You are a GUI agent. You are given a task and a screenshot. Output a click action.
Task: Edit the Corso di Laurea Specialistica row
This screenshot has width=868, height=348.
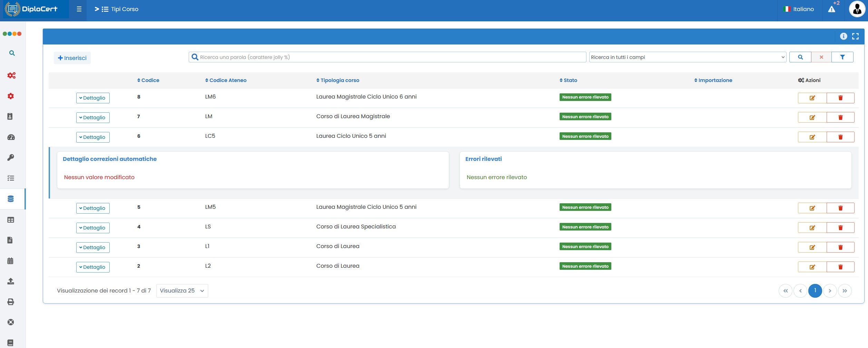coord(812,228)
